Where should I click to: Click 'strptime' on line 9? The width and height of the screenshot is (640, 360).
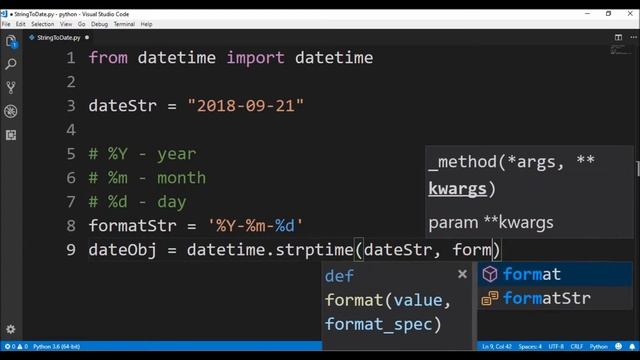click(x=314, y=249)
